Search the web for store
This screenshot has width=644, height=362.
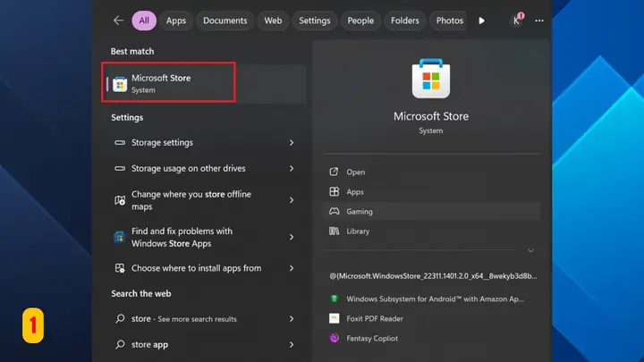pyautogui.click(x=204, y=318)
